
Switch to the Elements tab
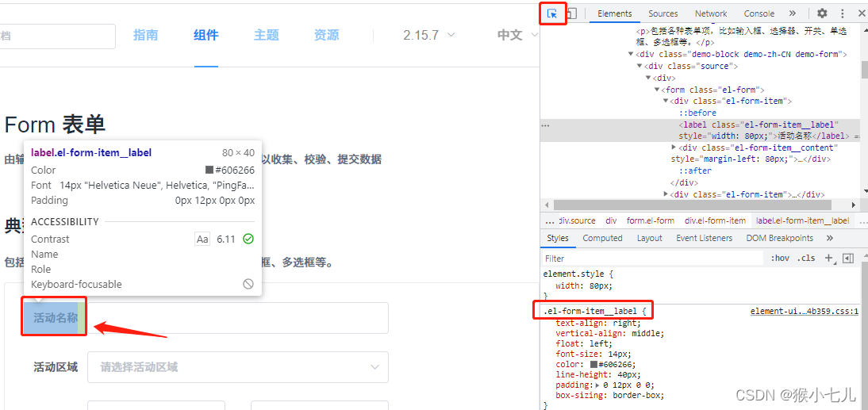pyautogui.click(x=614, y=13)
